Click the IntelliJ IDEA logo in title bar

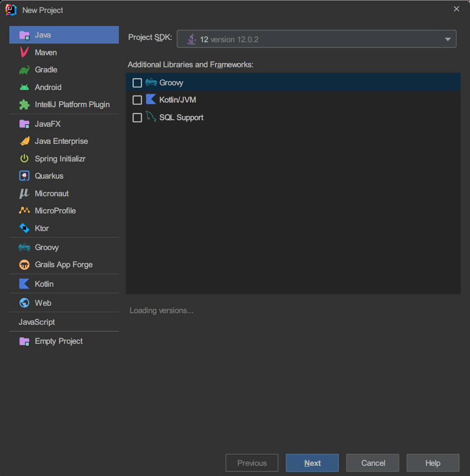click(11, 10)
